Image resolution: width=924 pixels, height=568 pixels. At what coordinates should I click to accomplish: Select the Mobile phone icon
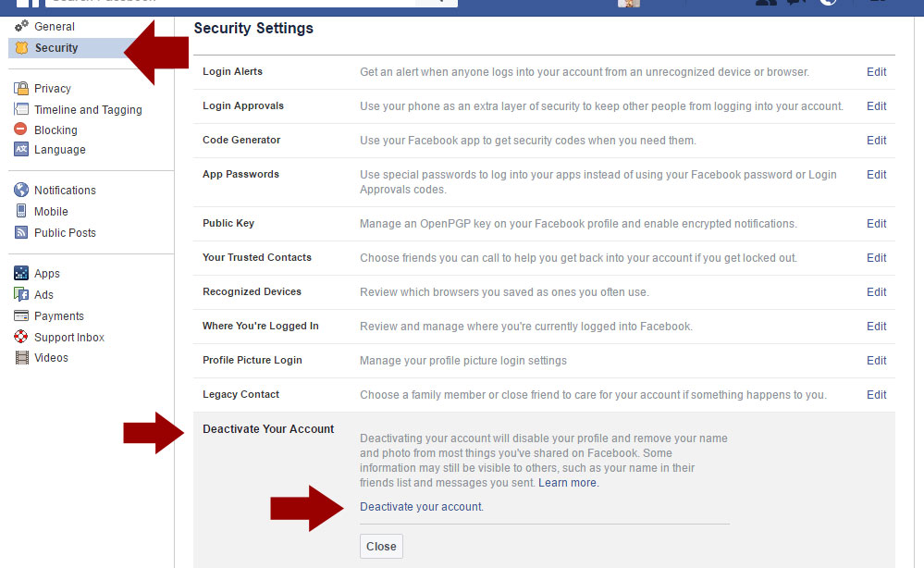21,211
